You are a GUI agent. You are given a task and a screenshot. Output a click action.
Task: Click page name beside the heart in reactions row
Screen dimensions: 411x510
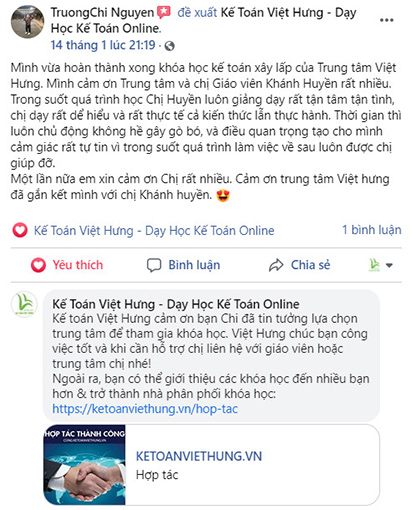pos(154,231)
